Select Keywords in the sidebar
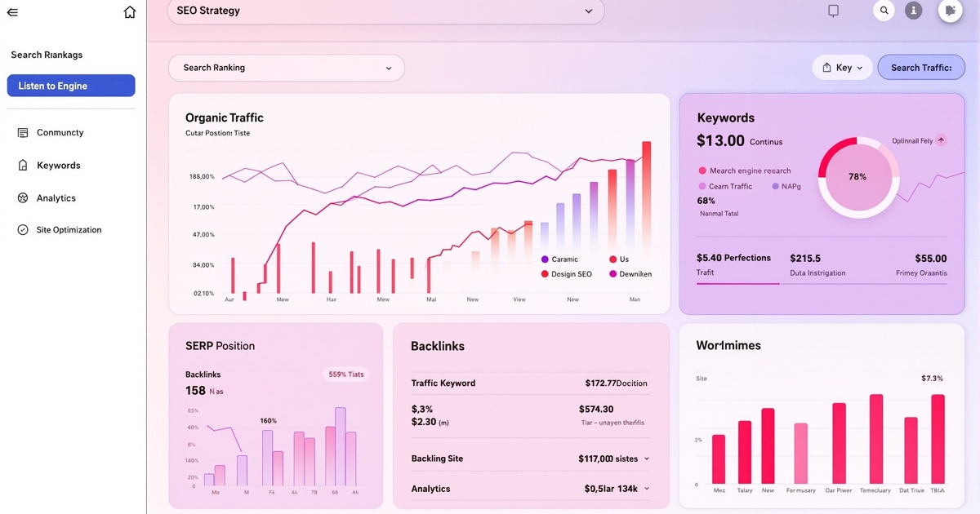 tap(58, 166)
